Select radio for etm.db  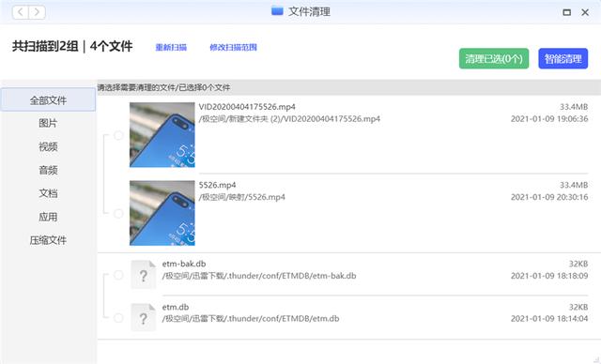[x=118, y=318]
